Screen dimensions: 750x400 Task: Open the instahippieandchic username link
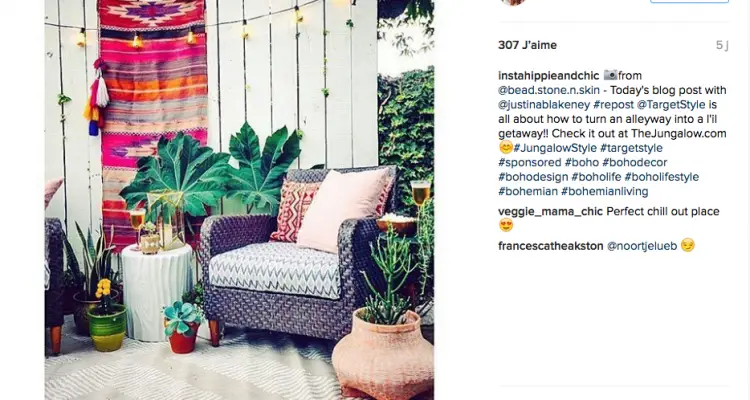tap(548, 76)
